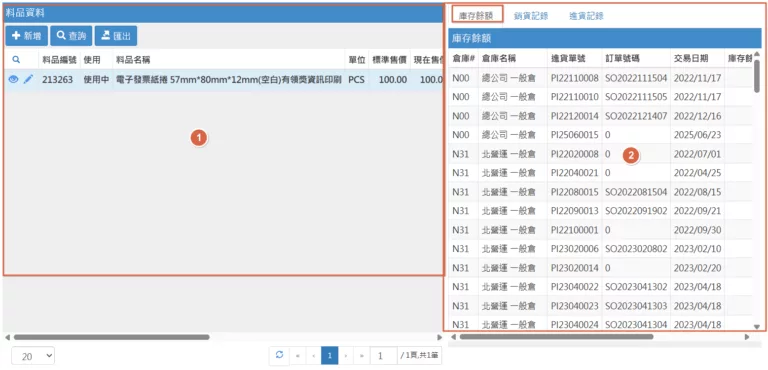Select purchase number PI22110010
The height and width of the screenshot is (370, 768).
tap(575, 97)
